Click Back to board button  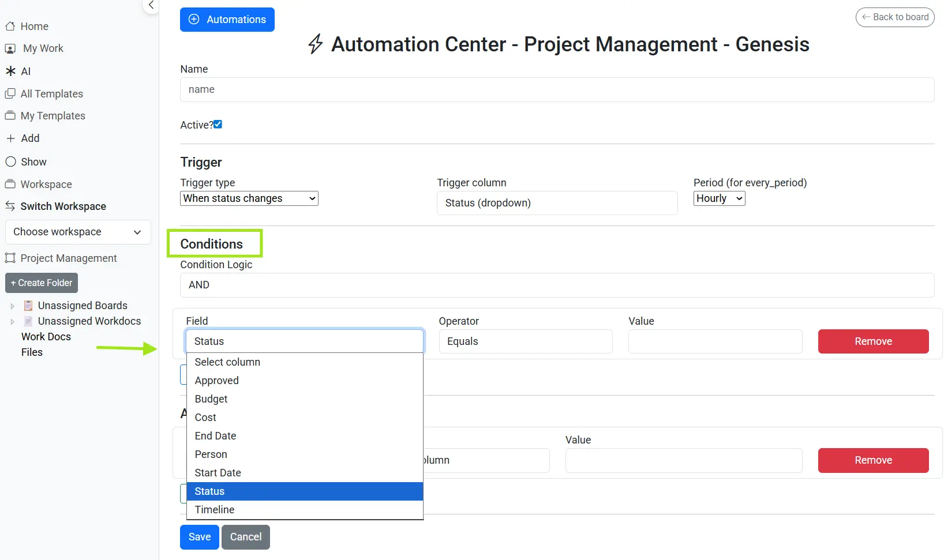point(895,17)
